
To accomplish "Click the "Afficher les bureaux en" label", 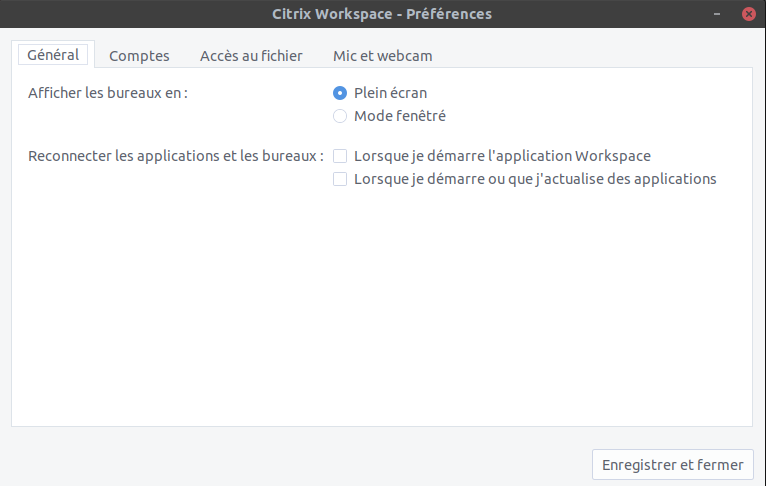I will (108, 93).
